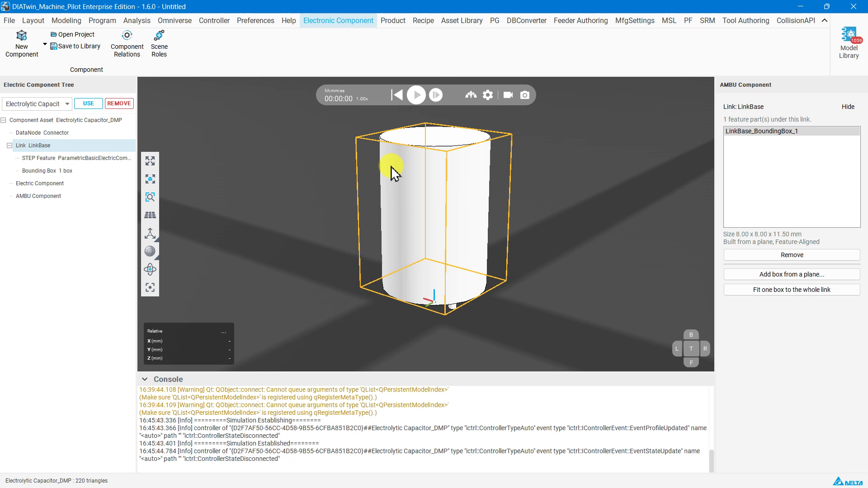Open the Tool Authoring tab
Viewport: 868px width, 488px height.
coord(745,20)
